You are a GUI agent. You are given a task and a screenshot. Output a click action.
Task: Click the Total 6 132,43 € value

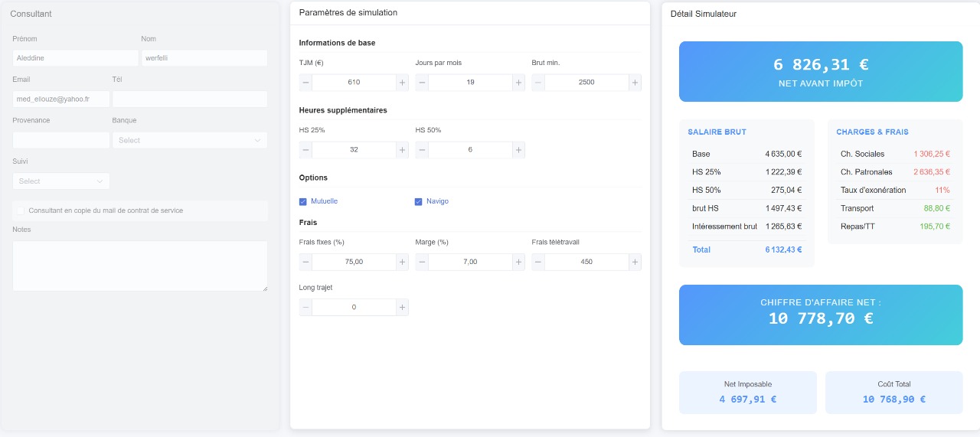pyautogui.click(x=783, y=249)
